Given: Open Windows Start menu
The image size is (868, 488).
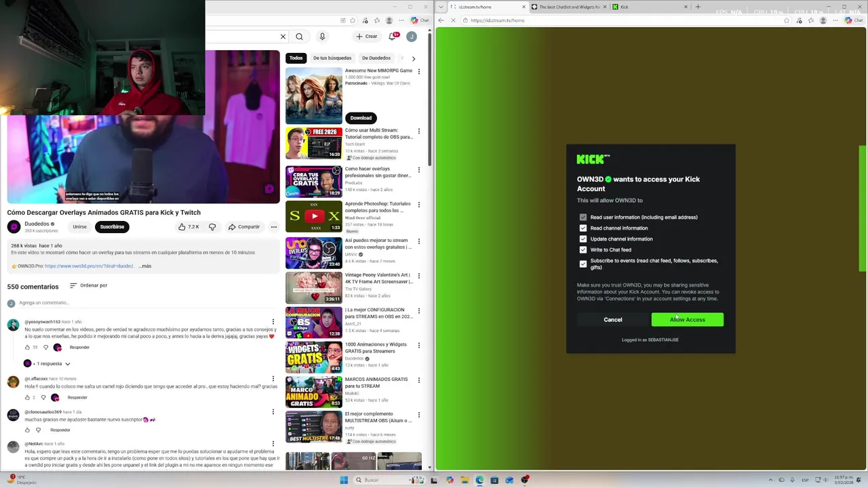Looking at the screenshot, I should coord(344,480).
